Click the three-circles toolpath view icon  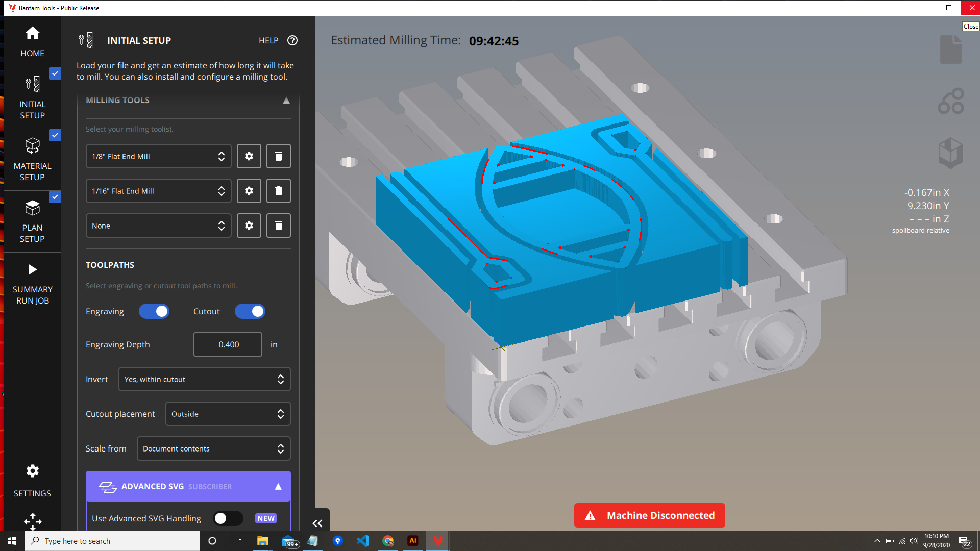coord(950,101)
